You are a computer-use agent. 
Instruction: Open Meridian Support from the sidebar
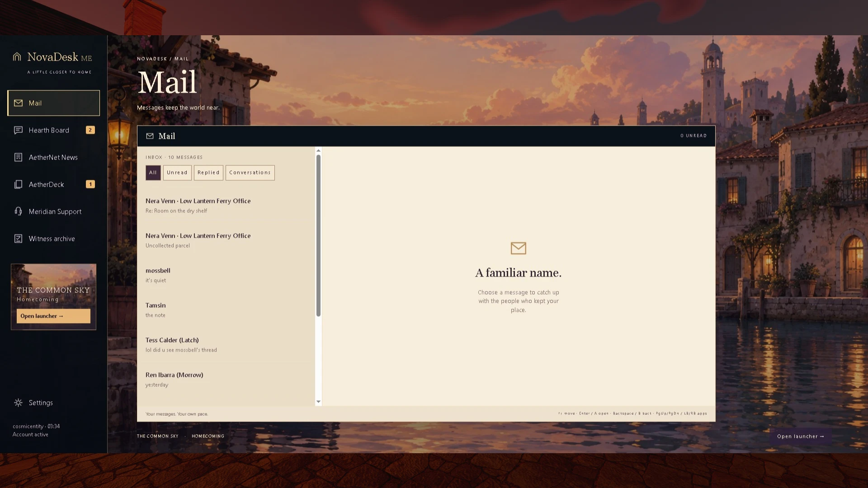[53, 211]
